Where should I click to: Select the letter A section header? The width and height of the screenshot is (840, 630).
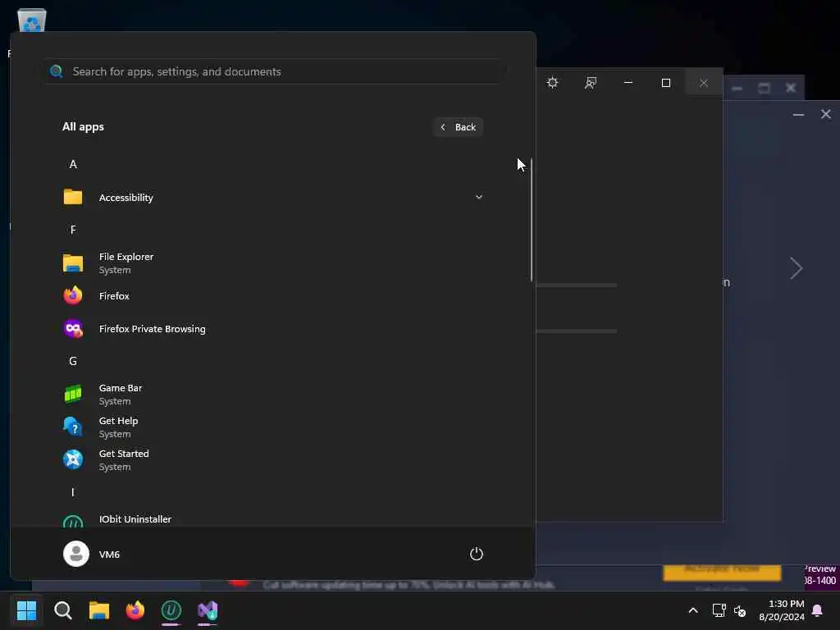[x=73, y=164]
